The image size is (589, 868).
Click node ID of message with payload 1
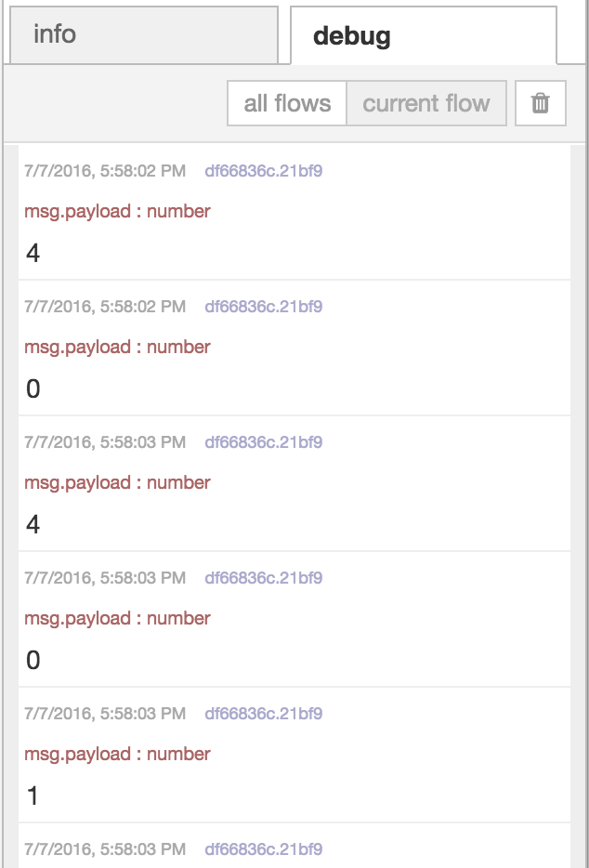263,714
